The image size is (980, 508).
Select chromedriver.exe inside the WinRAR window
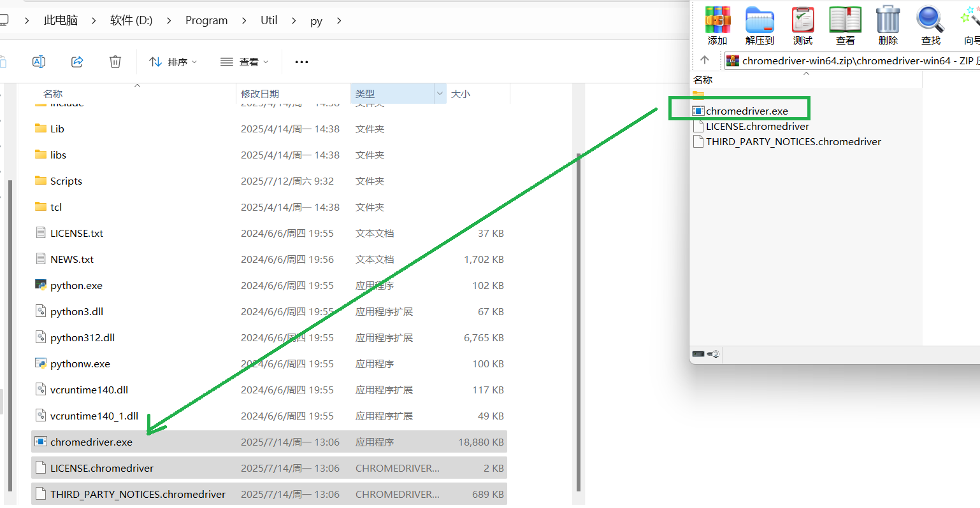coord(746,110)
